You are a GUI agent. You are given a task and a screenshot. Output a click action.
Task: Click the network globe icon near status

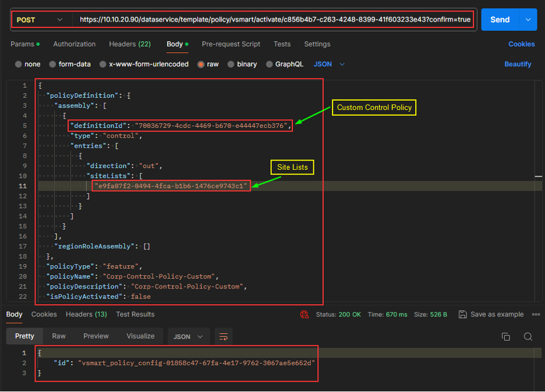(x=305, y=315)
